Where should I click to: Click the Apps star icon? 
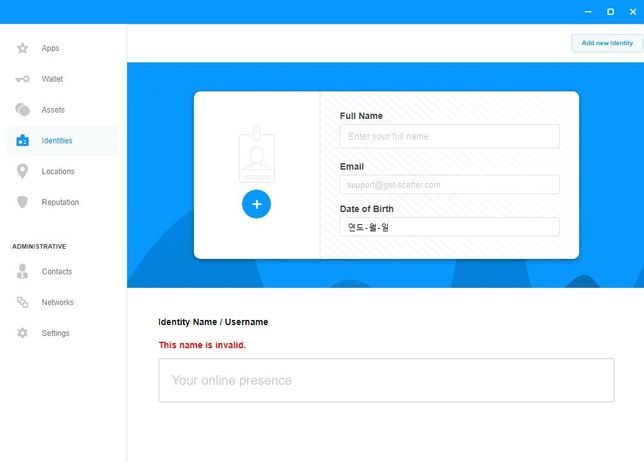click(22, 48)
